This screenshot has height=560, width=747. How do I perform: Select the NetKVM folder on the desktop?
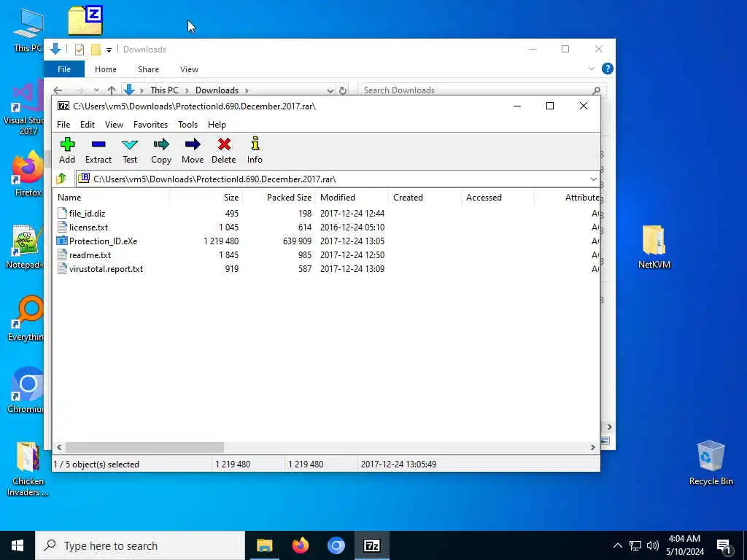coord(654,247)
